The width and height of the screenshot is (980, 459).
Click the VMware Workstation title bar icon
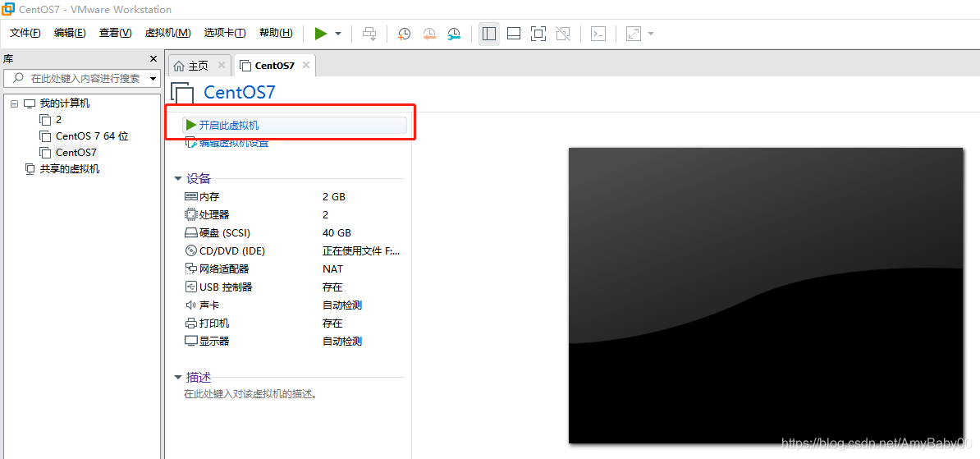click(x=9, y=9)
